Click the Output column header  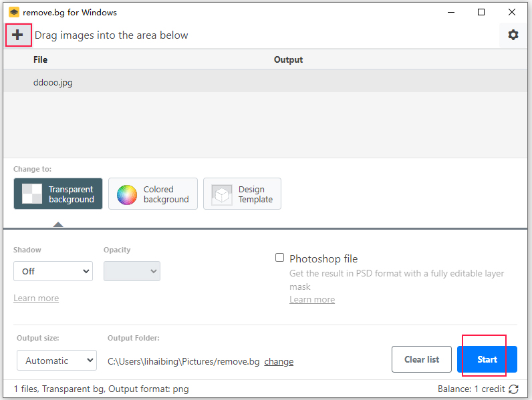[x=288, y=59]
